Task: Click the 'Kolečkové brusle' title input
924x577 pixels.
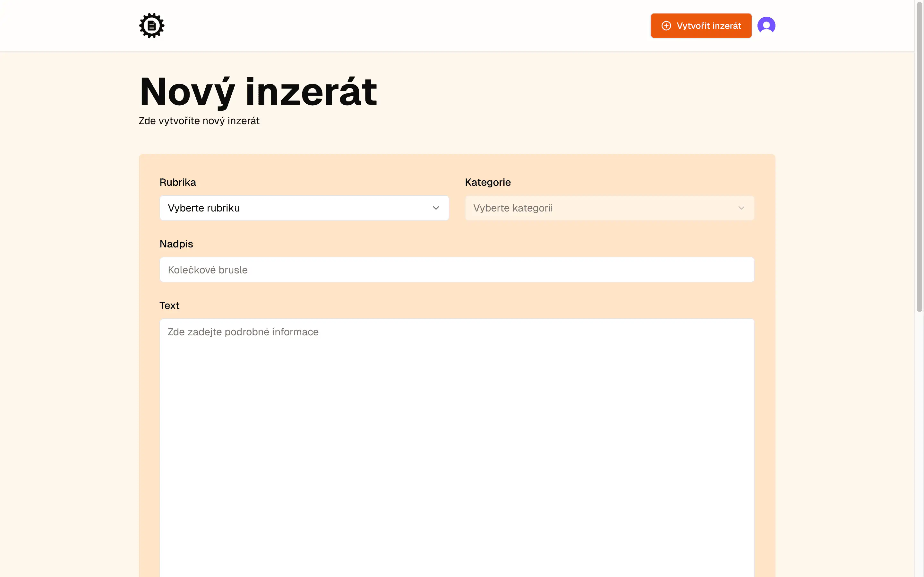Action: point(456,270)
